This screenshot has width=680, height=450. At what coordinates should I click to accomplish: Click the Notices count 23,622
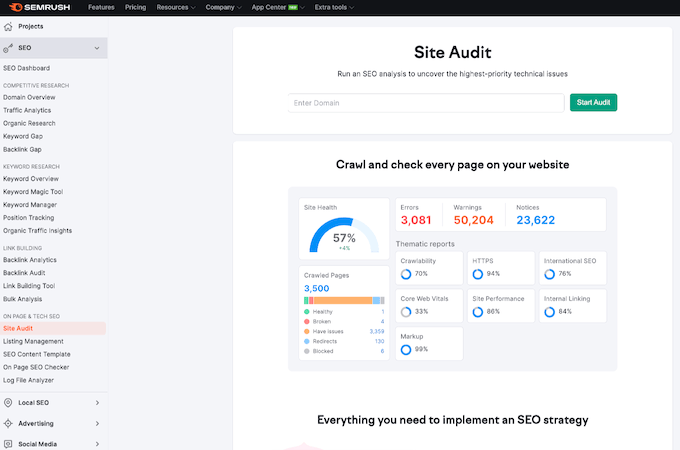click(536, 220)
